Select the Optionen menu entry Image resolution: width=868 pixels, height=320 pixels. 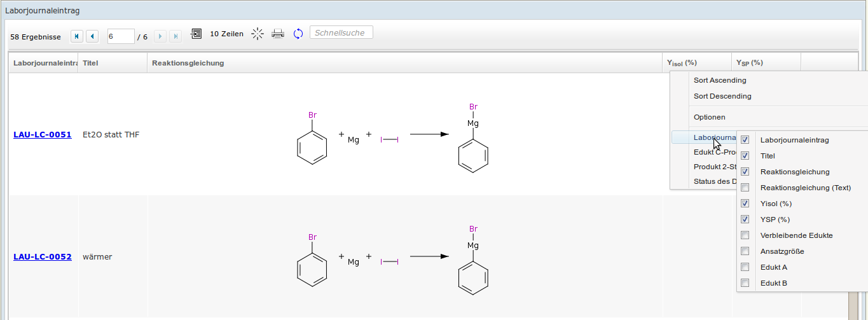pos(709,117)
